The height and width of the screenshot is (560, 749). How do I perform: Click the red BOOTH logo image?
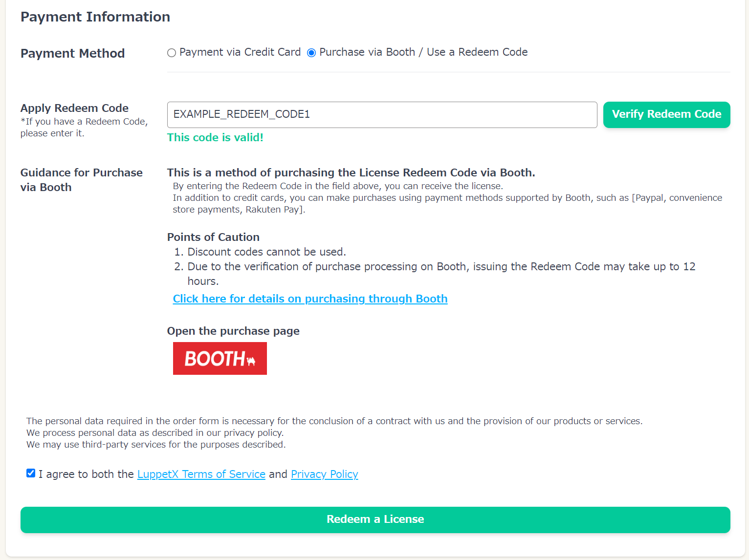[220, 358]
